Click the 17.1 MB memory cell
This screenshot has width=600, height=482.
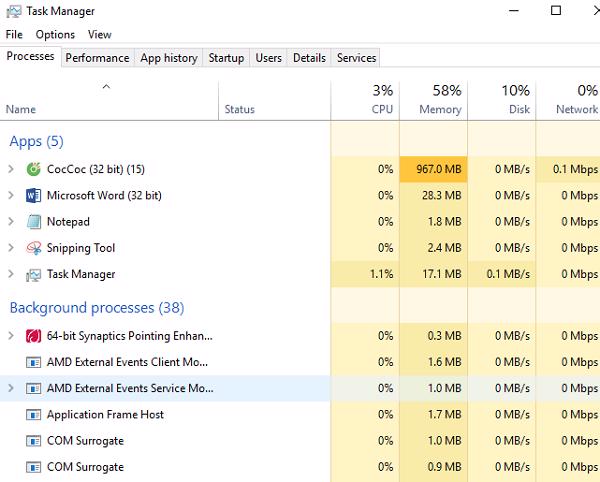coord(433,274)
